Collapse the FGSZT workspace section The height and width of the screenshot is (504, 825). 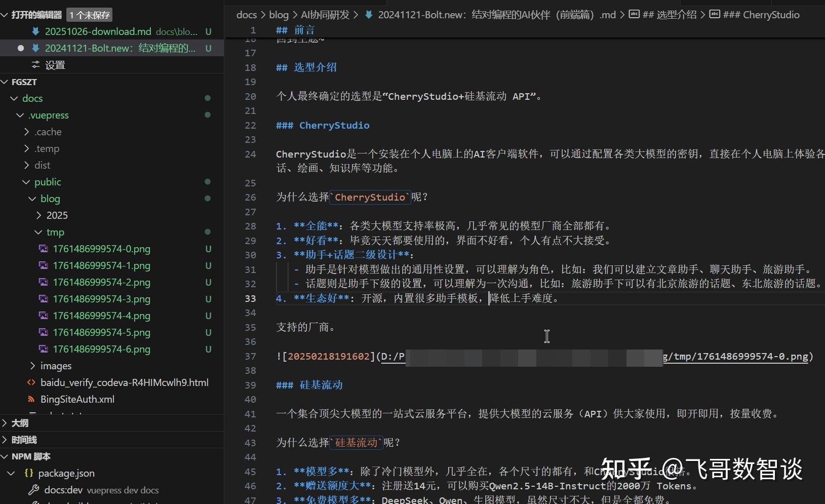[5, 82]
